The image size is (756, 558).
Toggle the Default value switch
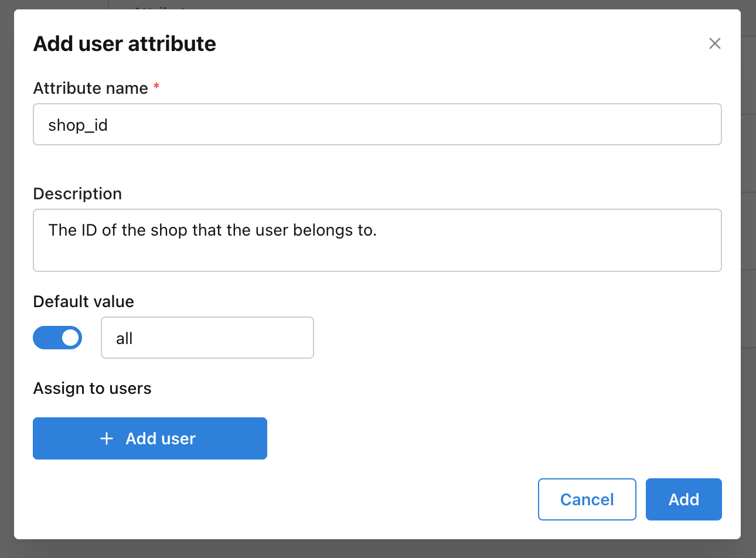click(x=57, y=338)
